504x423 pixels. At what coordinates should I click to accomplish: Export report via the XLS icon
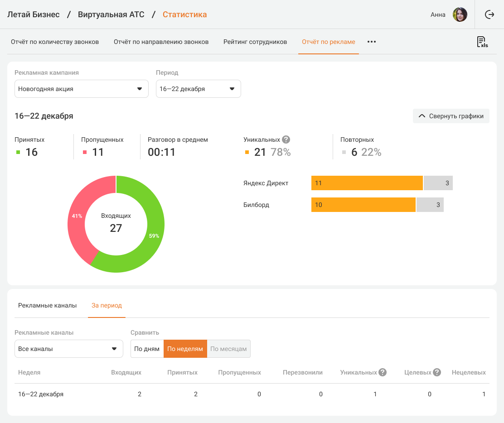pos(482,42)
